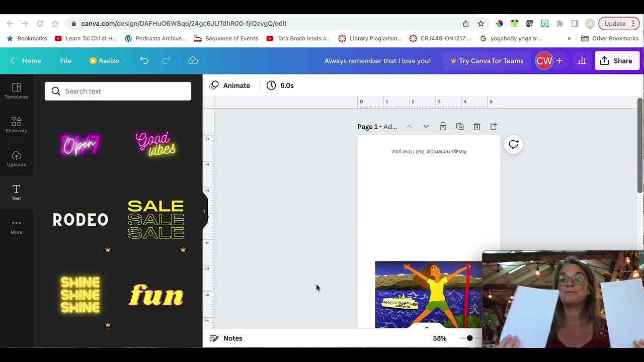This screenshot has width=644, height=362.
Task: Expand the page thumbnails with the bottom caret
Action: click(x=427, y=327)
